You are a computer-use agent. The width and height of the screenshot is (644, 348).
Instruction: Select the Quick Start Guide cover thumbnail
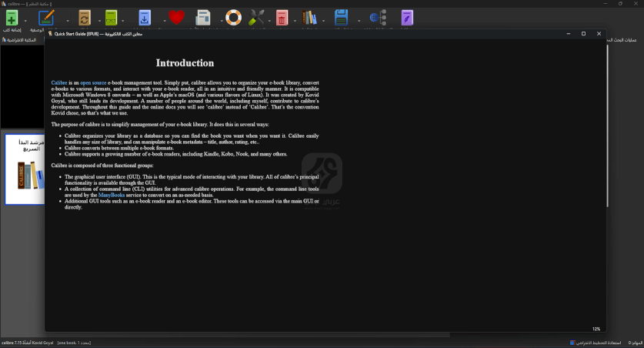coord(25,169)
